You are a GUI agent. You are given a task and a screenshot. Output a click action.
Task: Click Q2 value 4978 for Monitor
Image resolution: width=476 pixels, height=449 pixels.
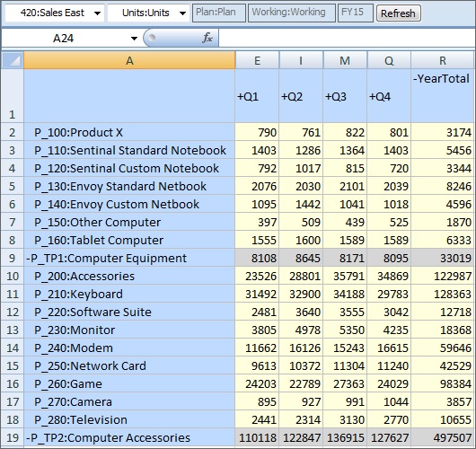301,330
